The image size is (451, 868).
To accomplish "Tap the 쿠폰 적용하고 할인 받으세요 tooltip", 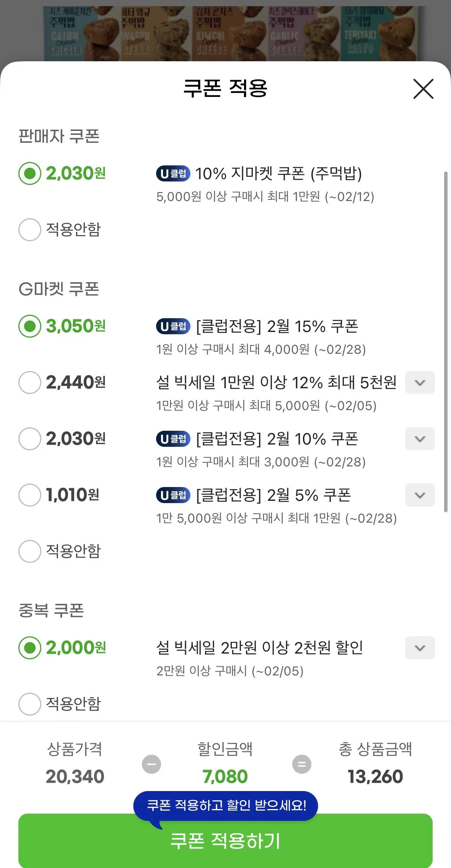I will 226,805.
